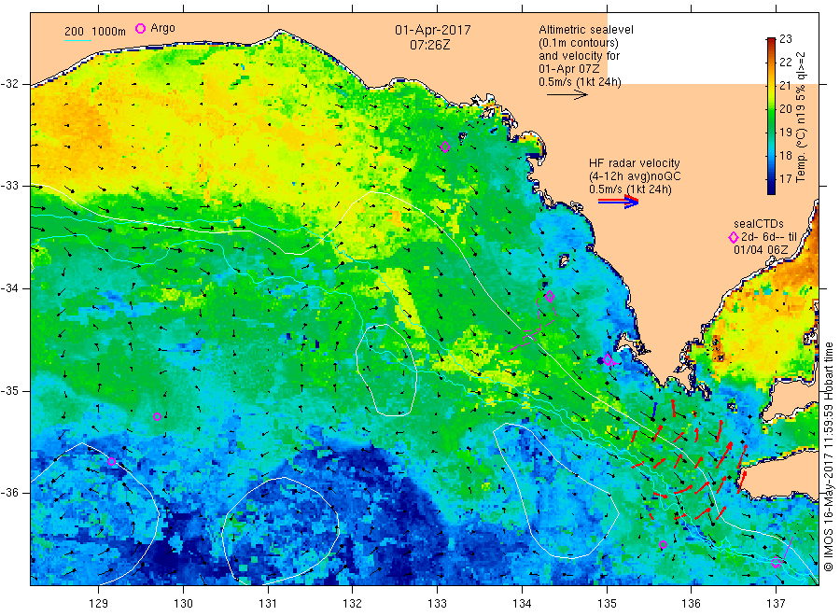Select the Argo float circle near 35.3S 129.7E

pos(157,417)
